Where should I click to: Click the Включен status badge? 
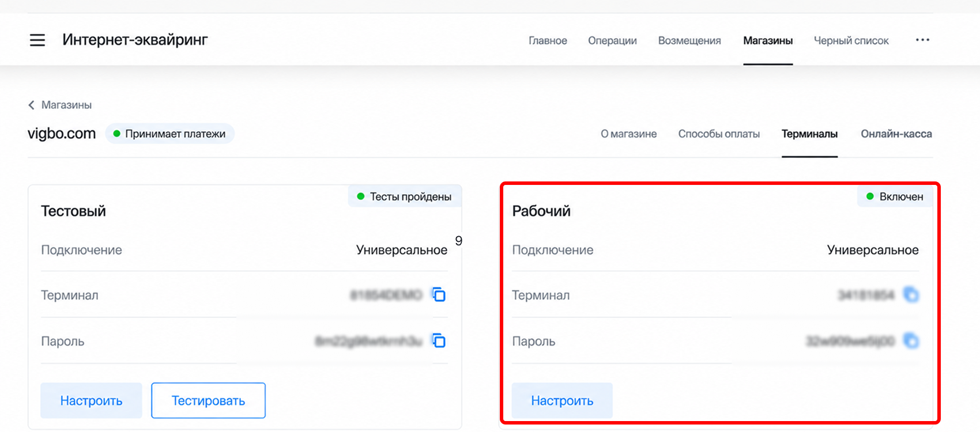click(x=895, y=196)
